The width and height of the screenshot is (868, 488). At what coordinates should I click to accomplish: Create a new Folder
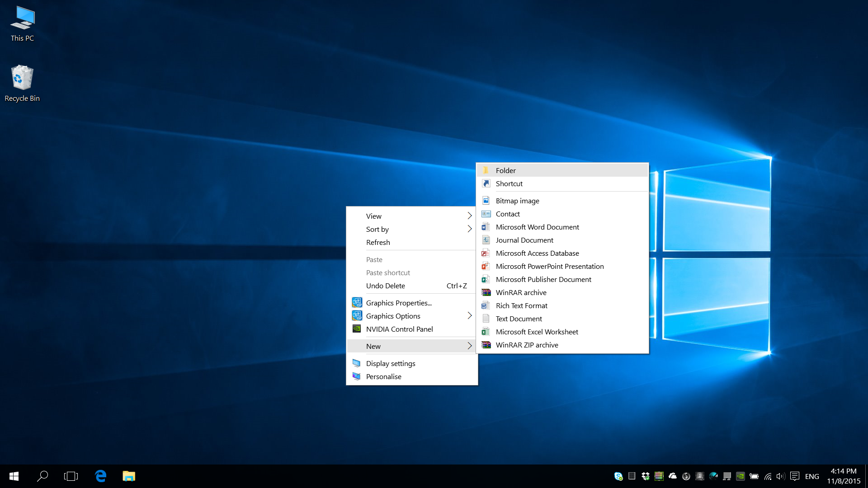[x=562, y=170]
